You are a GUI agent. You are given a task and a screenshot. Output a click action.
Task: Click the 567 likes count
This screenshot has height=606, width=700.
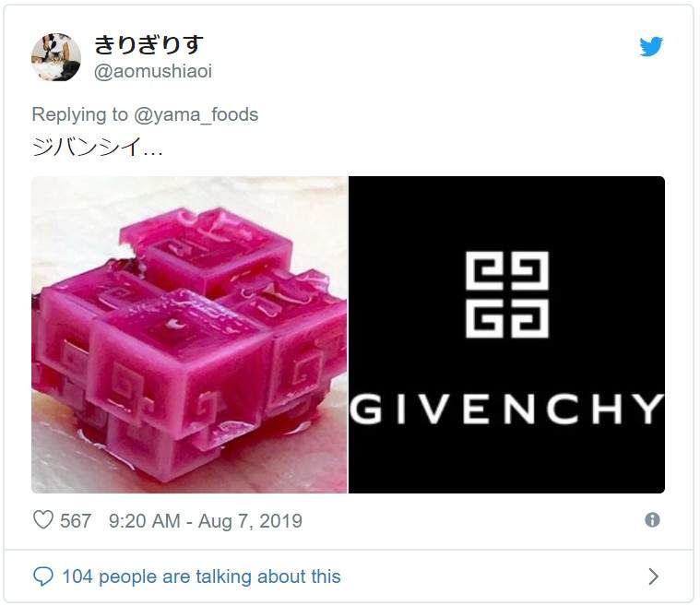coord(76,521)
